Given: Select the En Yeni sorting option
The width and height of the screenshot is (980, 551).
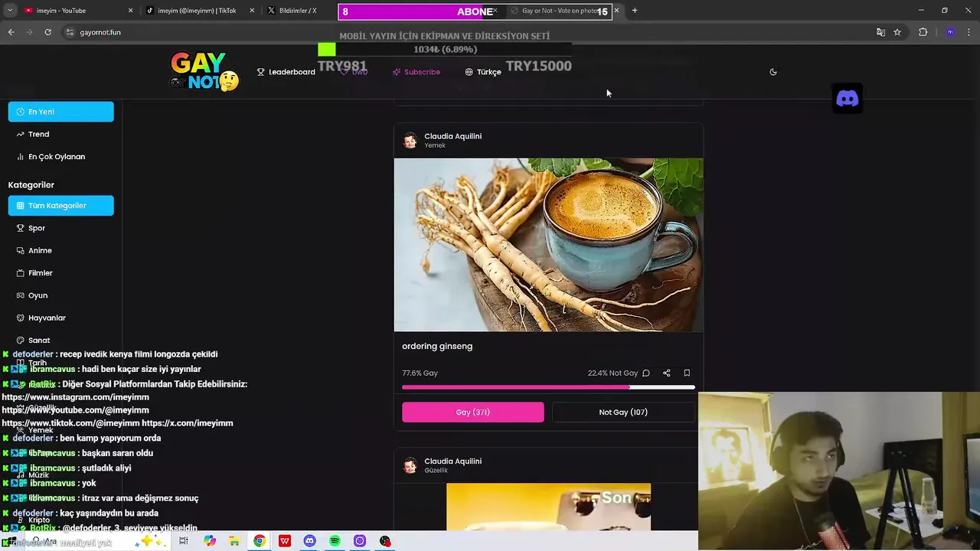Looking at the screenshot, I should (x=61, y=112).
